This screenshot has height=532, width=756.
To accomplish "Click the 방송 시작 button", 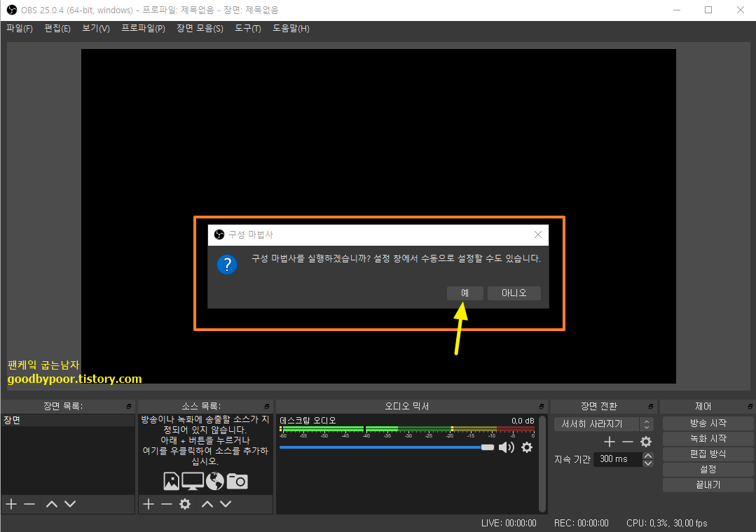I will point(708,423).
